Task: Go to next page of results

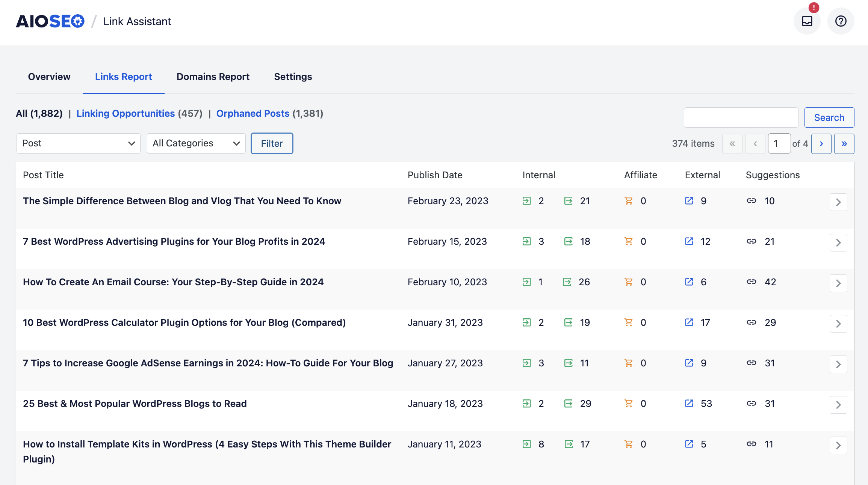Action: click(821, 144)
